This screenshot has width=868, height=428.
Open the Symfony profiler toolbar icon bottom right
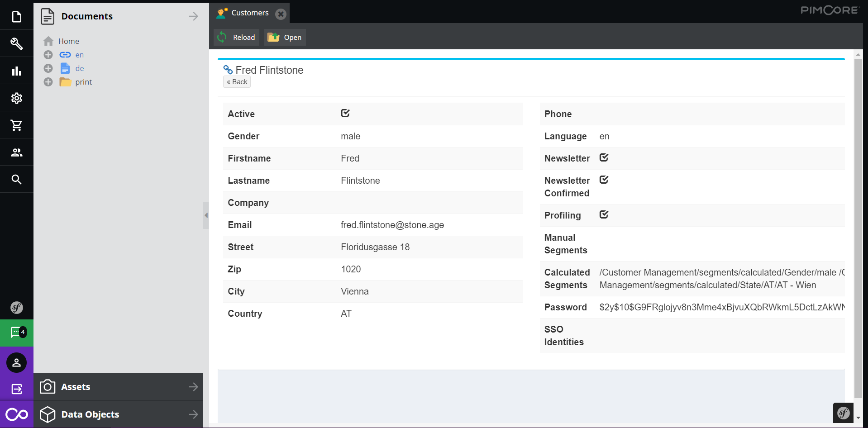point(843,413)
